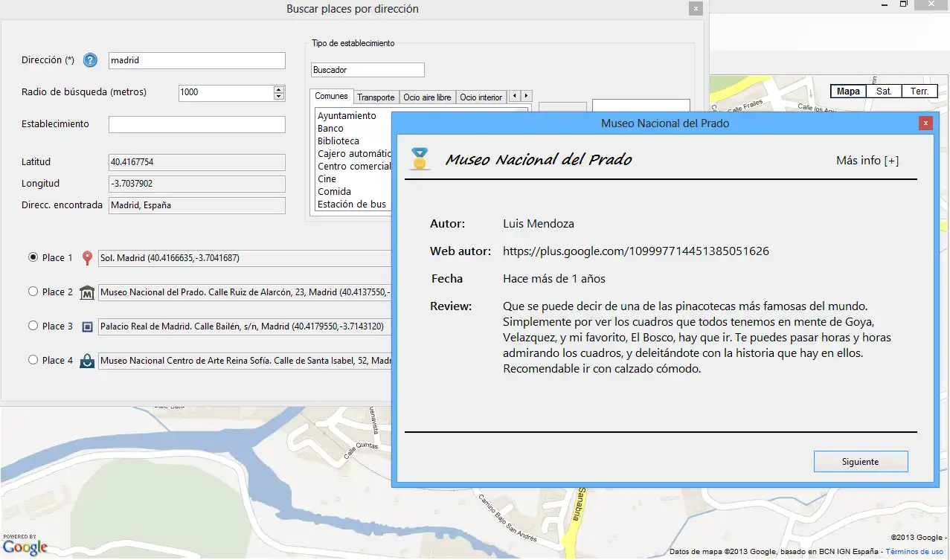Restore the background window via title bar button

[904, 4]
